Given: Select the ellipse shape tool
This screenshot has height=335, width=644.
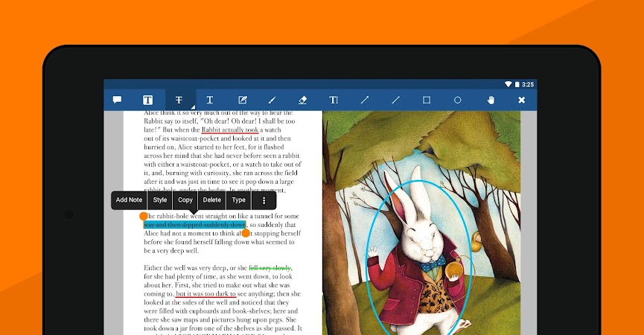Looking at the screenshot, I should tap(458, 100).
